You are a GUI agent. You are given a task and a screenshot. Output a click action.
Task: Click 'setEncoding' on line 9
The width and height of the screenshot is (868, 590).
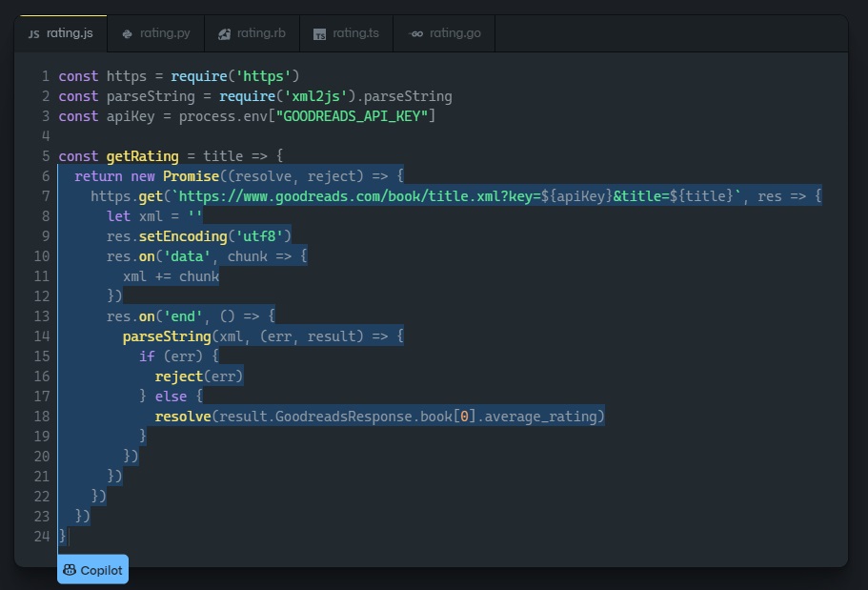[183, 236]
